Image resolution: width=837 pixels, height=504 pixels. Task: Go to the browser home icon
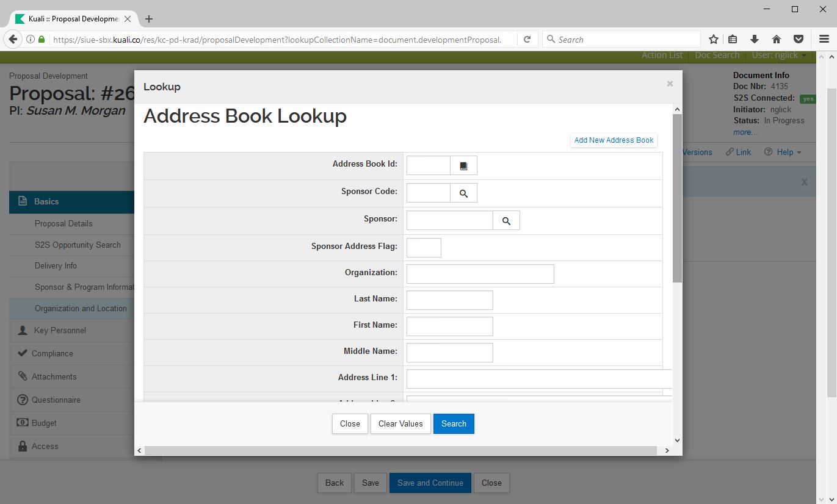[777, 39]
